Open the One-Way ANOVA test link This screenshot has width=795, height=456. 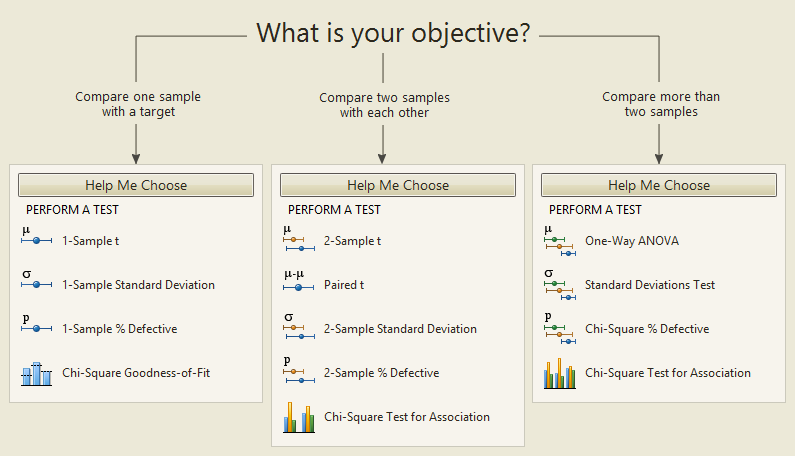[632, 241]
